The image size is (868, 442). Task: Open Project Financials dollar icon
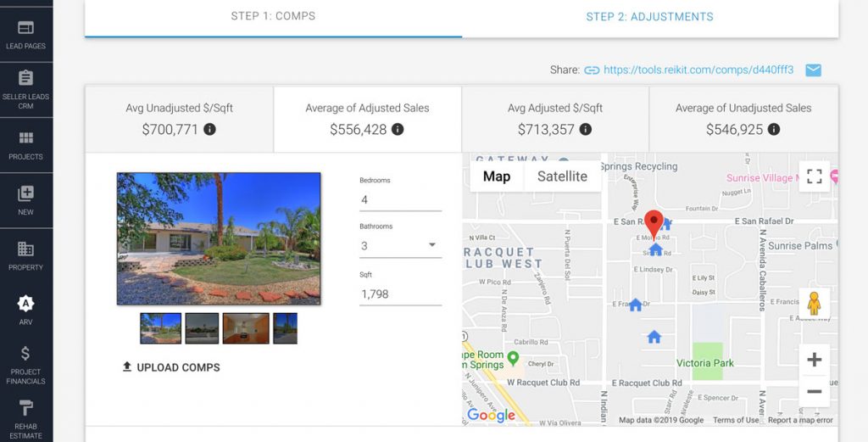[26, 354]
